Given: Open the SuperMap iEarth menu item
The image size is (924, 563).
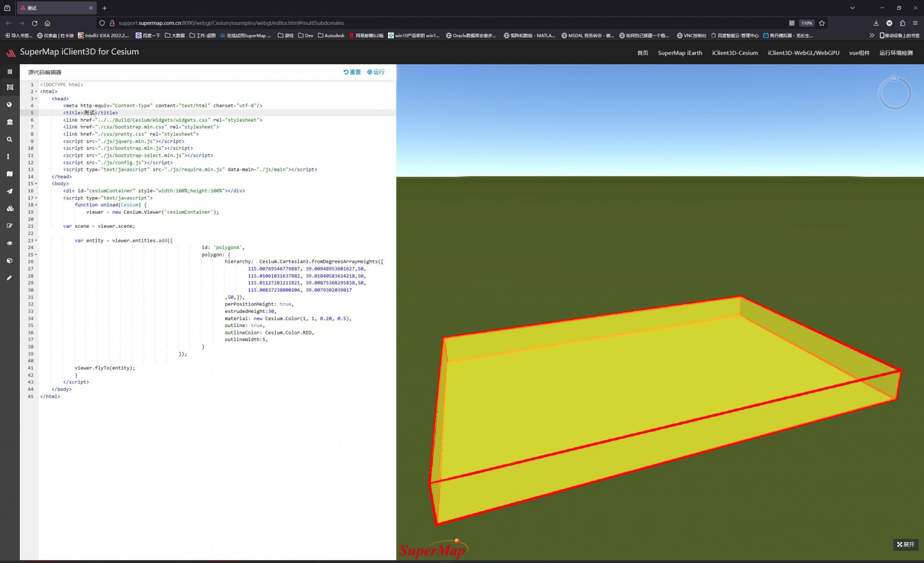Looking at the screenshot, I should [680, 53].
